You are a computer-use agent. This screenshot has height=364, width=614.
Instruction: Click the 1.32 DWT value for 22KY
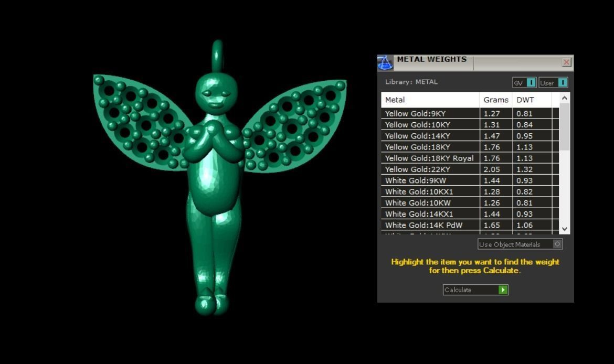point(524,169)
